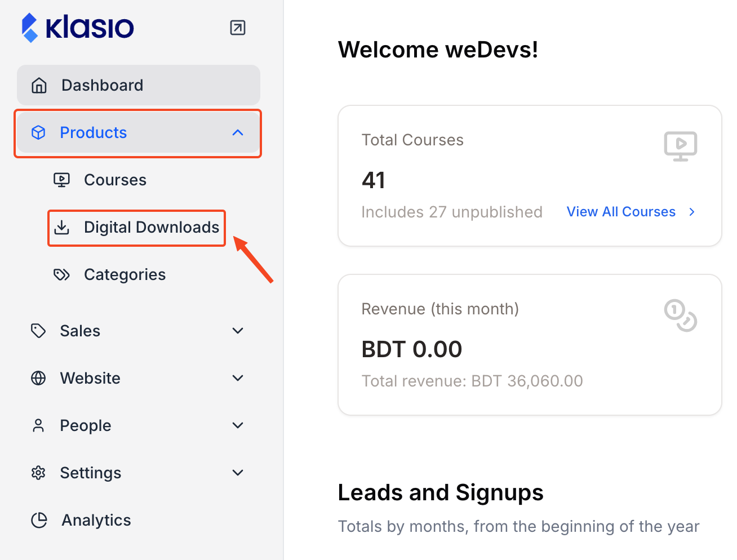Expand the Settings menu chevron
The width and height of the screenshot is (737, 560).
pos(238,473)
